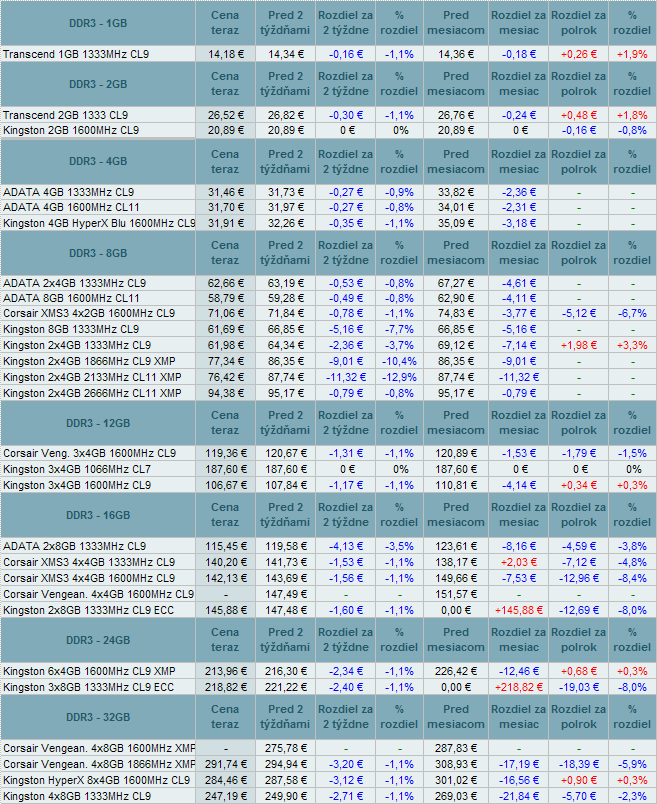657x804 pixels.
Task: Click Kingston 4x8GB 1333MHz CL9 product name
Action: pyautogui.click(x=77, y=796)
